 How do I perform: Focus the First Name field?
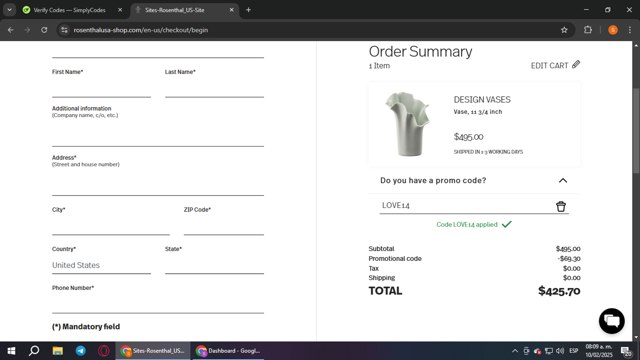tap(101, 88)
